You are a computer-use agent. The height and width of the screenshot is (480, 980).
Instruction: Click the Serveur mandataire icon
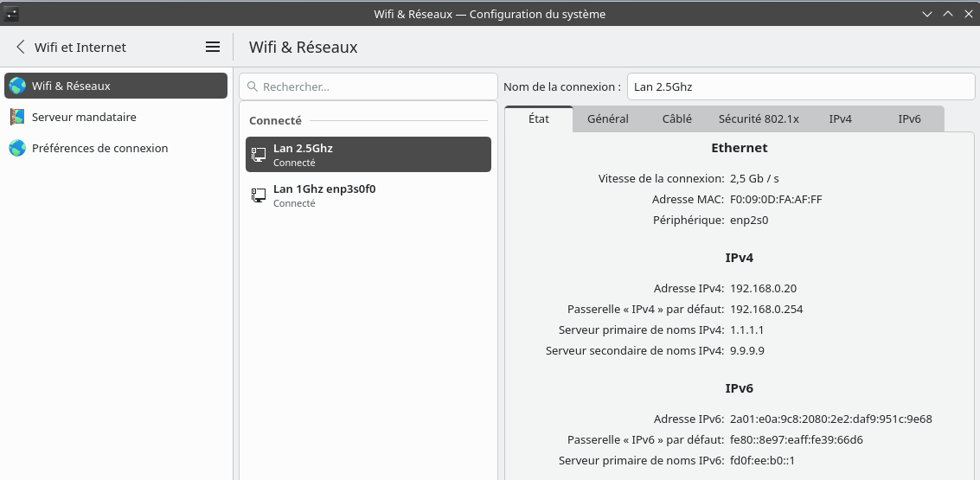point(17,117)
